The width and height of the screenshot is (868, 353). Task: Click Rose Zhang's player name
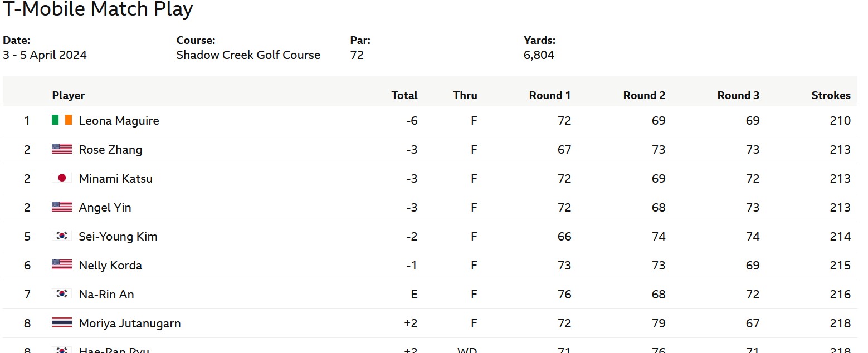coord(110,150)
